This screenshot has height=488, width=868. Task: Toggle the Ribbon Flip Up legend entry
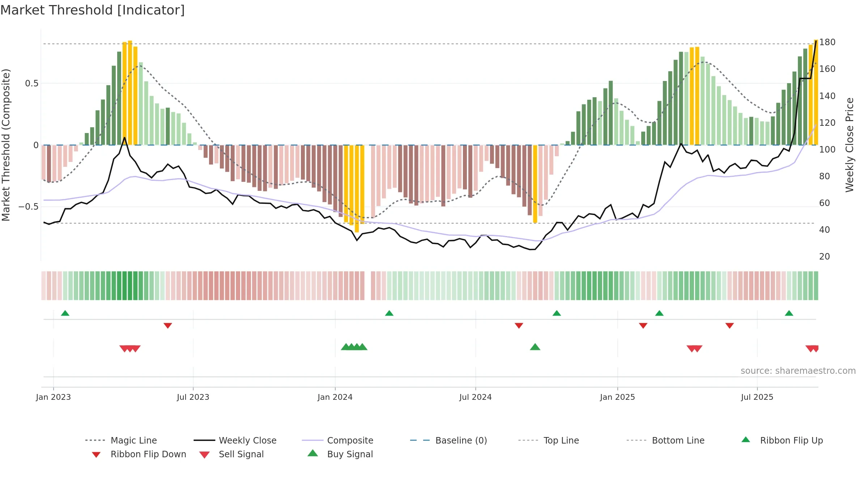(782, 440)
